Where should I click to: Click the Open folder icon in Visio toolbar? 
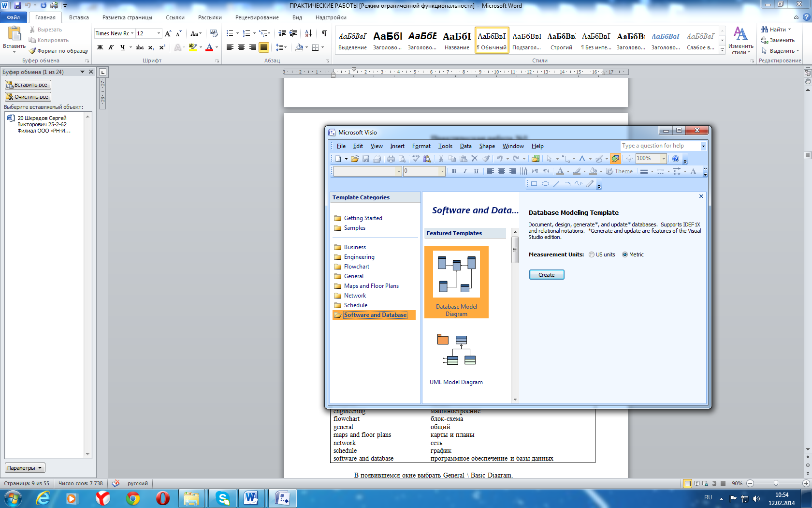click(355, 159)
